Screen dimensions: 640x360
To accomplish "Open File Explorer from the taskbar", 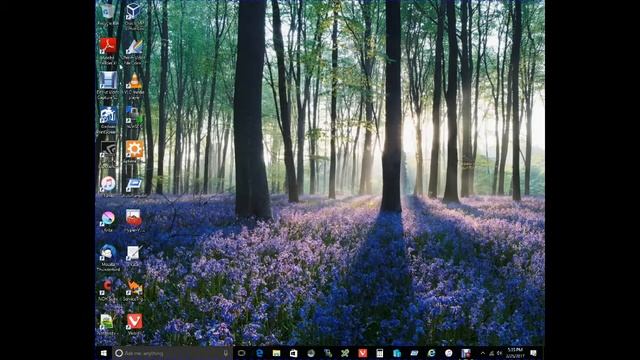I will pyautogui.click(x=276, y=353).
